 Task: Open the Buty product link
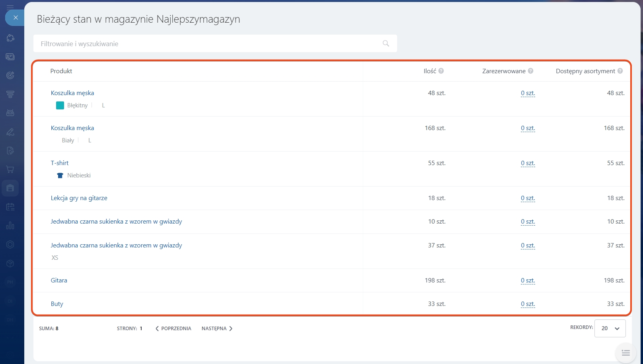click(57, 304)
